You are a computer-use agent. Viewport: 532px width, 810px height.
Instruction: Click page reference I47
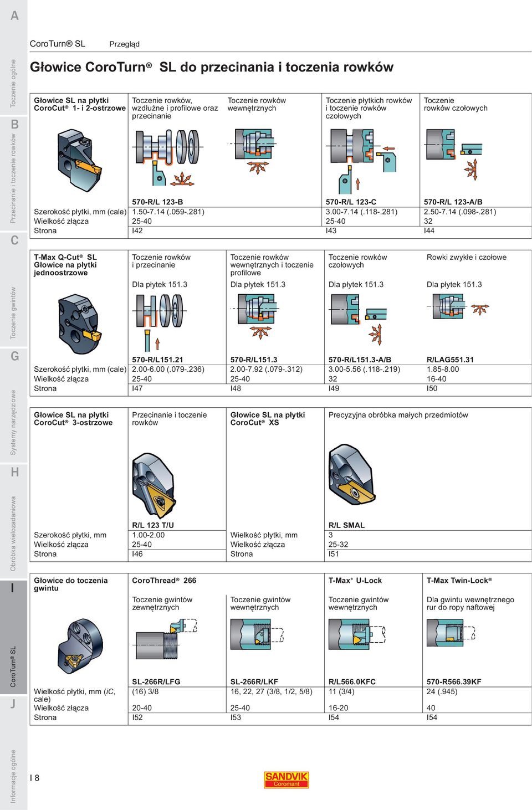137,388
